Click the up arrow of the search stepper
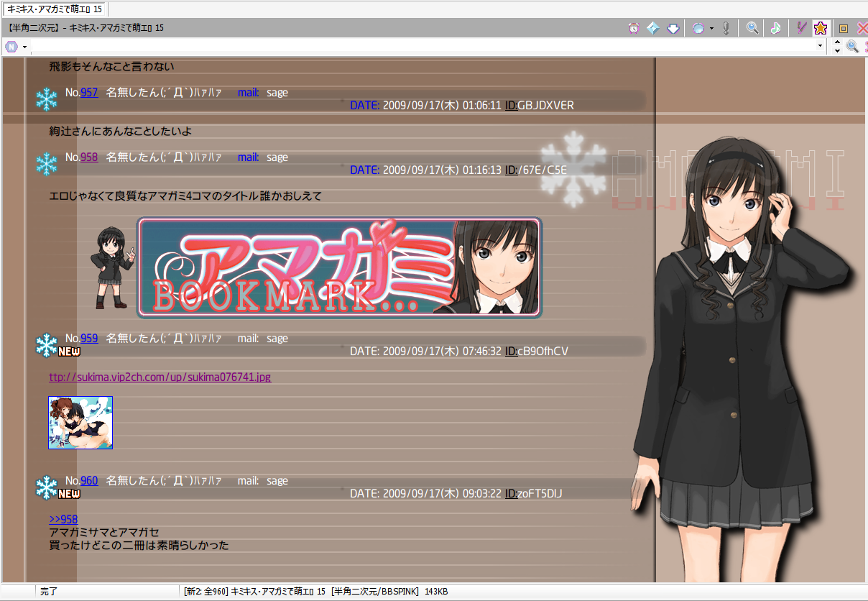This screenshot has width=868, height=601. [x=837, y=42]
